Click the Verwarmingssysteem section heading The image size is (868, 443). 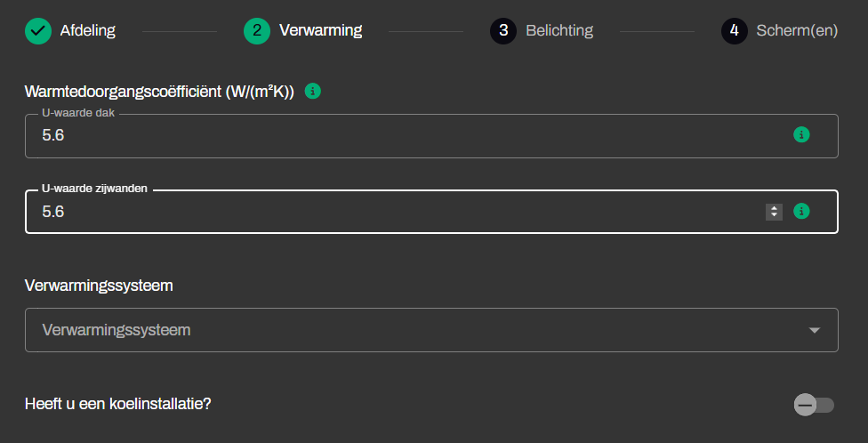tap(99, 286)
